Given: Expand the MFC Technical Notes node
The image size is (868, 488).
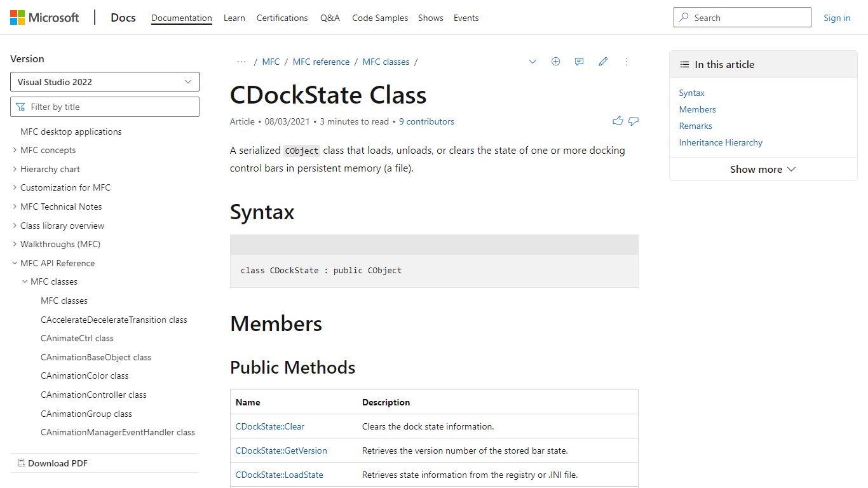Looking at the screenshot, I should (15, 207).
